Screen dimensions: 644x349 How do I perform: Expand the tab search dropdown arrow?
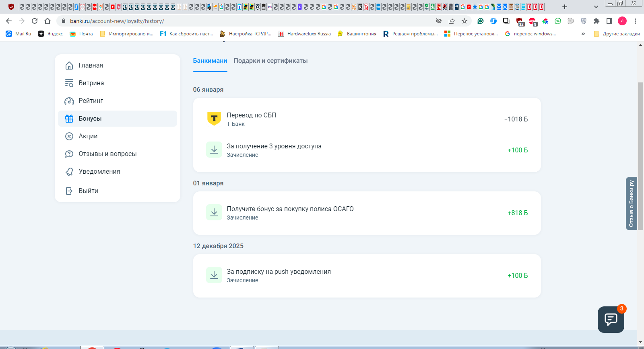pos(596,7)
